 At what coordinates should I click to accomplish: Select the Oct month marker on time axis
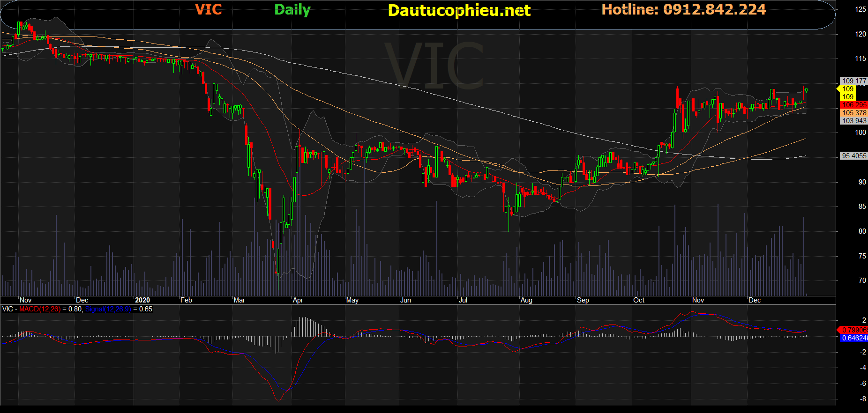[638, 300]
